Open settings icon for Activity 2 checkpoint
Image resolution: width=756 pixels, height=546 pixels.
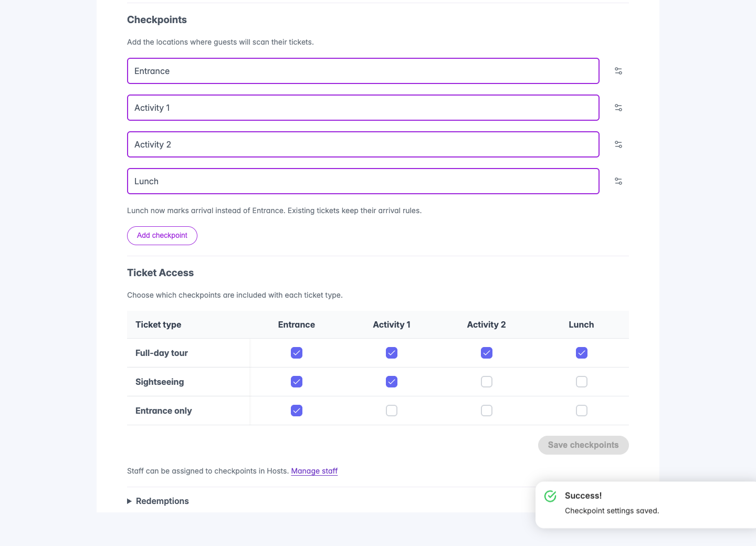[618, 144]
